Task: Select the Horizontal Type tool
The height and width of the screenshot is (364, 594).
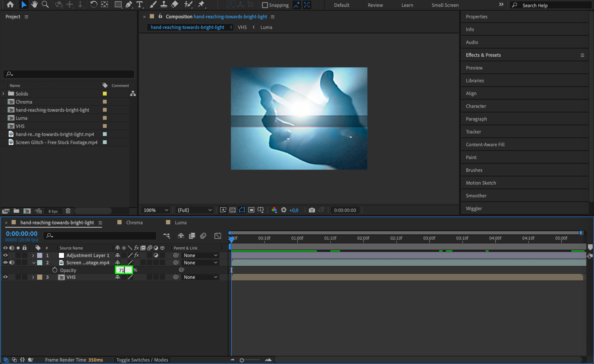Action: pyautogui.click(x=140, y=4)
